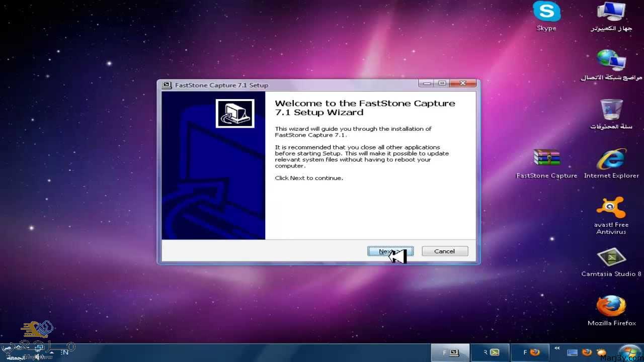Minimize the FastStone Capture Setup window
644x362 pixels.
(x=427, y=83)
